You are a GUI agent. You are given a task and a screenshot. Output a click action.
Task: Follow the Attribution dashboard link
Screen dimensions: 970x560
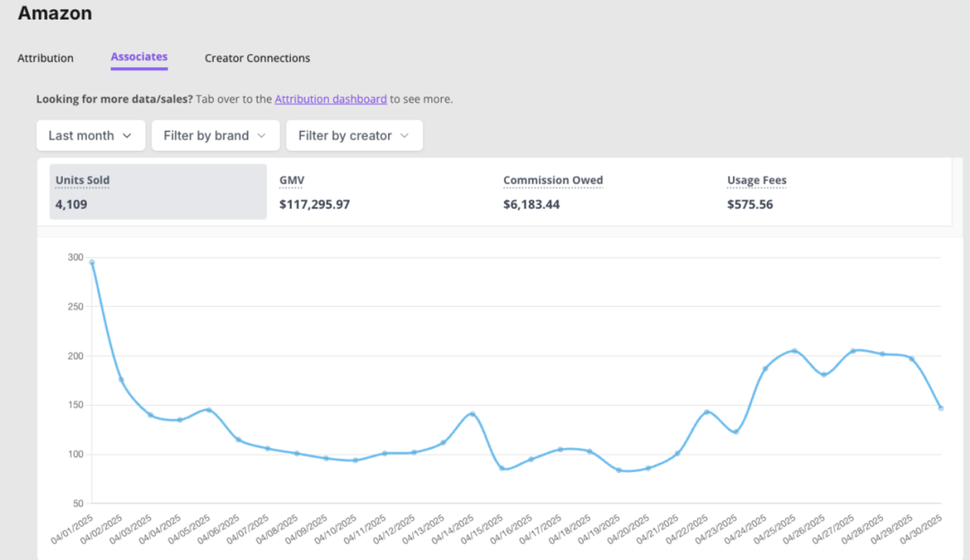click(x=331, y=100)
